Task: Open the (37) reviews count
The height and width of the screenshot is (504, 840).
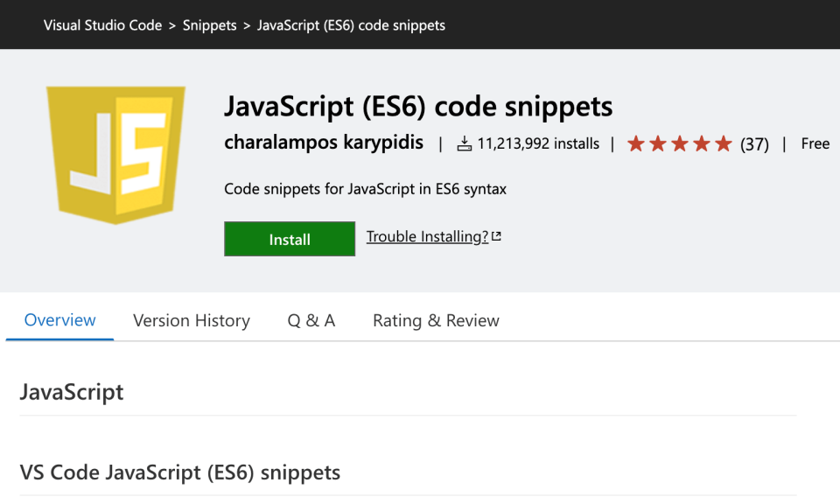Action: tap(754, 144)
